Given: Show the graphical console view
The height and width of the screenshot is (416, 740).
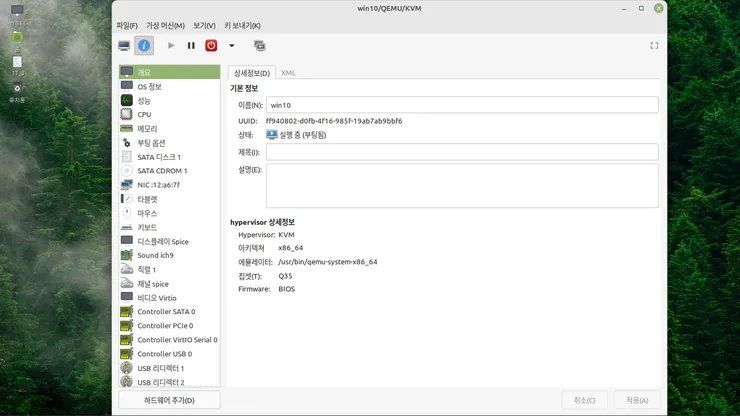Looking at the screenshot, I should point(124,46).
